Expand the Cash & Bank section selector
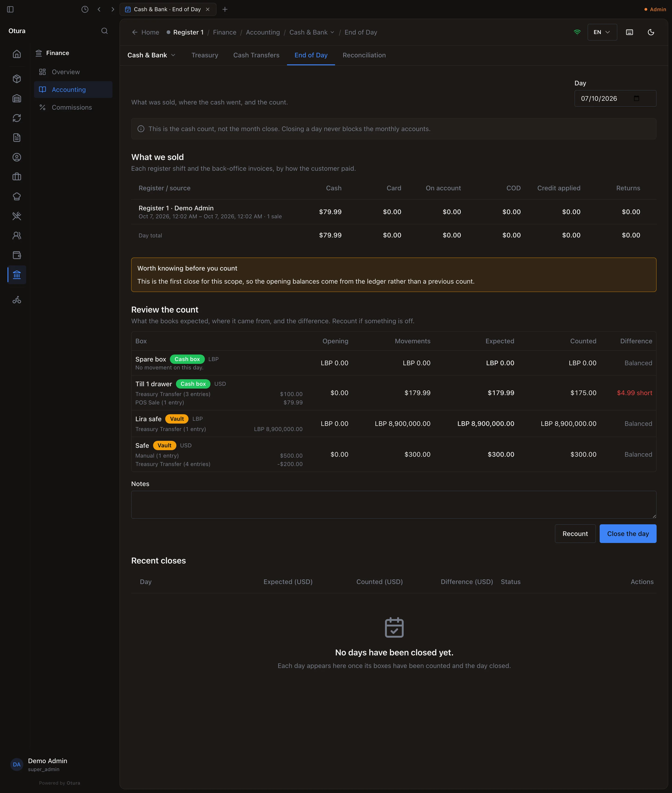672x793 pixels. pos(151,55)
